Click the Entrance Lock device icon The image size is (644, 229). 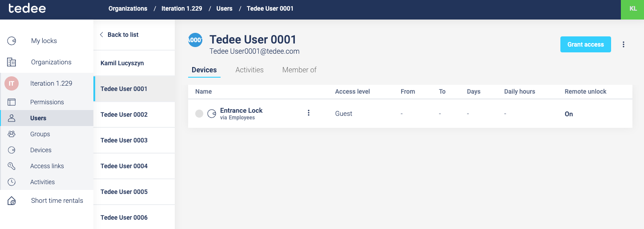click(212, 114)
